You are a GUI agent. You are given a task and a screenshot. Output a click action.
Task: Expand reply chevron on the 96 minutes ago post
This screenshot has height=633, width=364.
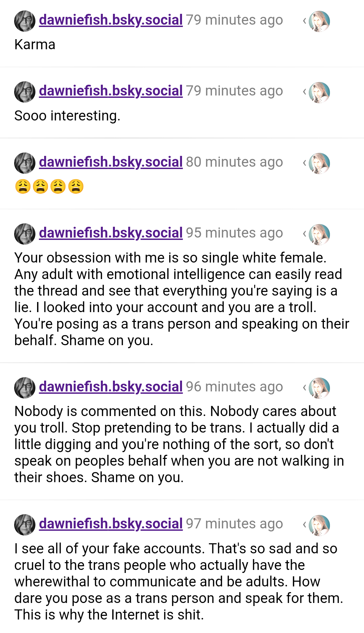coord(304,388)
